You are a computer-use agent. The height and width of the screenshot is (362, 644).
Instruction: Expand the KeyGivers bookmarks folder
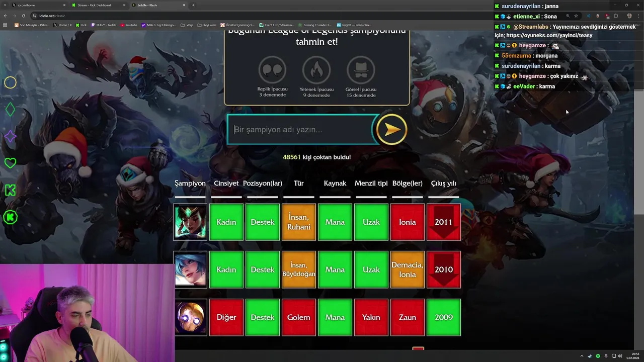[x=207, y=25]
